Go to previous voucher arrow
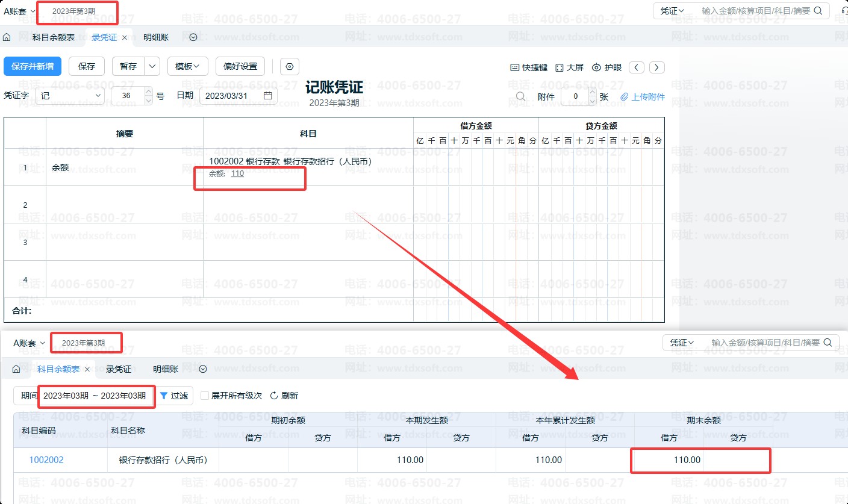Viewport: 848px width, 504px height. tap(637, 67)
